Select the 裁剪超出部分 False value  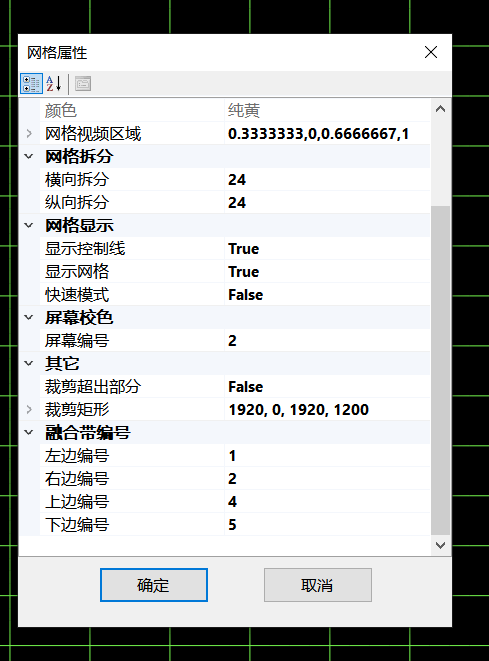(x=327, y=386)
